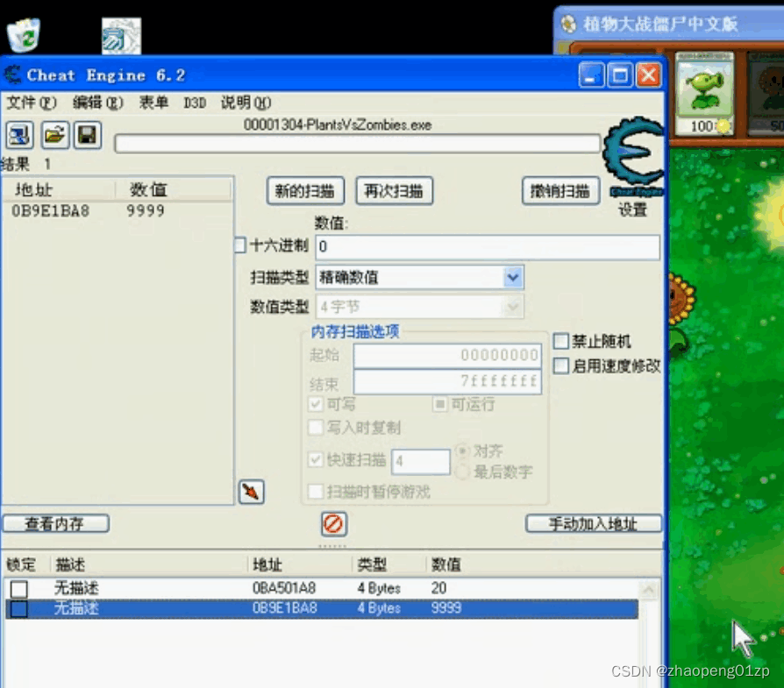This screenshot has height=688, width=784.
Task: Open the 文件 menu
Action: pos(32,103)
